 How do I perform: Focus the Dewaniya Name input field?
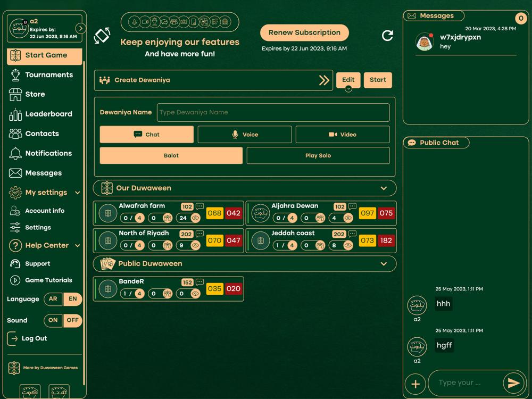[273, 113]
